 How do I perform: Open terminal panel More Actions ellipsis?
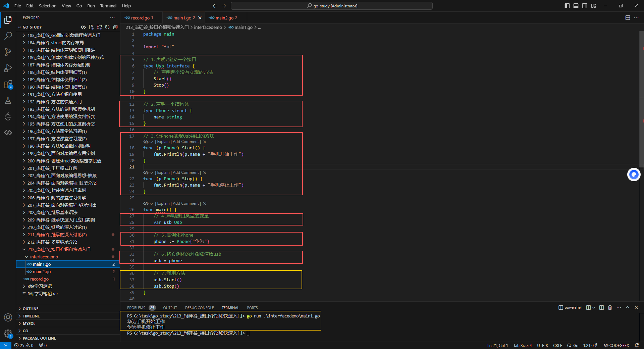[x=619, y=307]
